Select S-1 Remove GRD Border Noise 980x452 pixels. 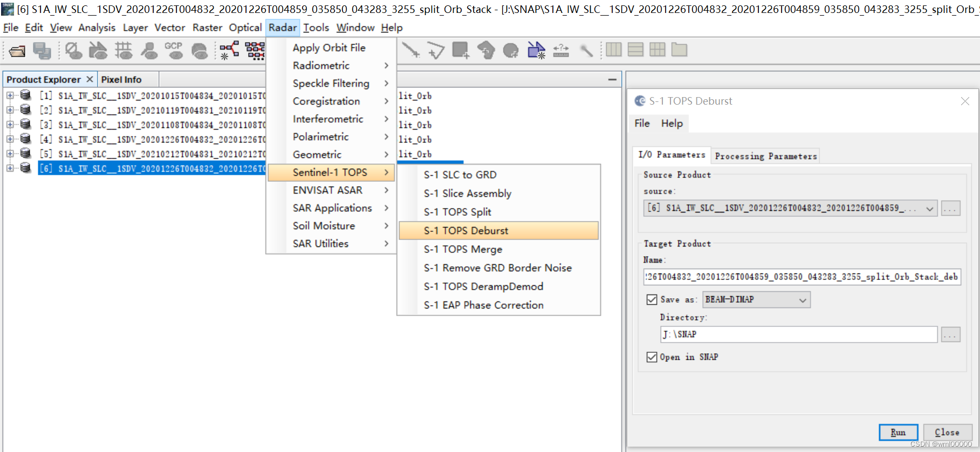point(498,268)
